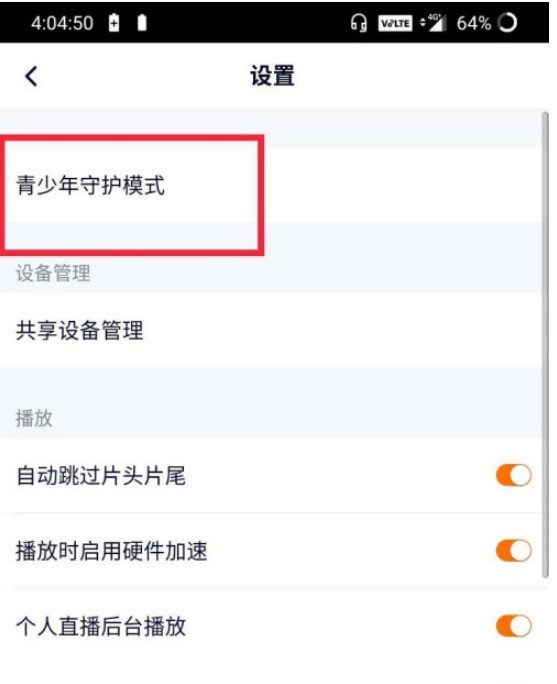Tap the battery charging icon beside clock
This screenshot has height=684, width=557.
(114, 23)
